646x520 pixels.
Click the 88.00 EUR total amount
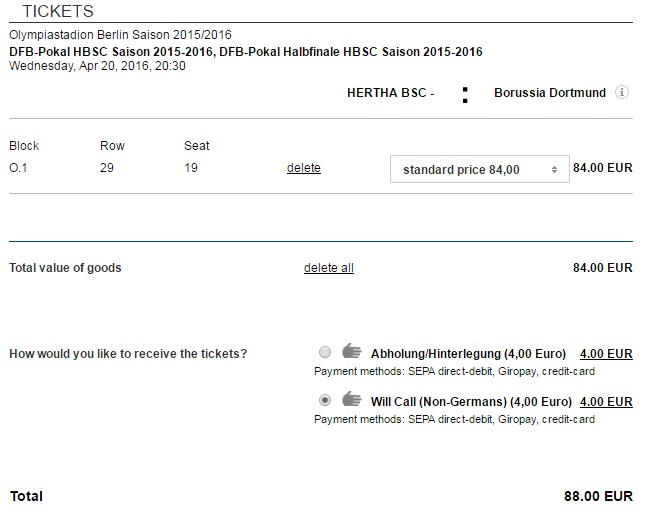point(598,496)
